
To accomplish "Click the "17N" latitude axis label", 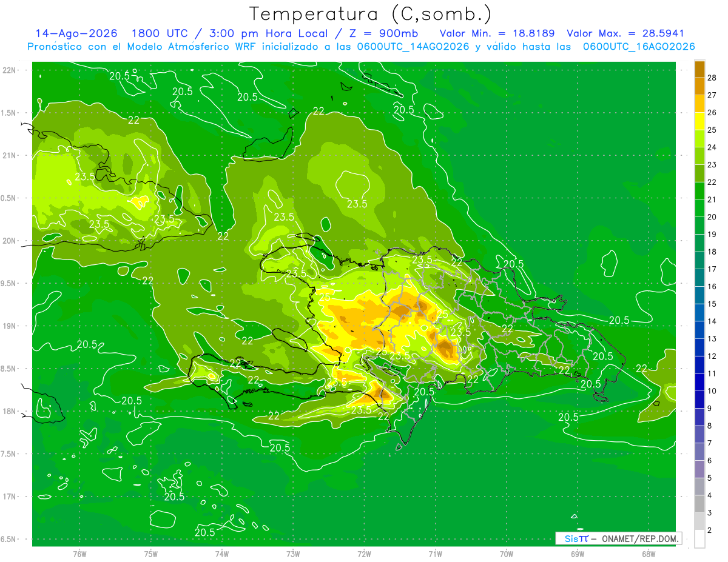I will (8, 497).
